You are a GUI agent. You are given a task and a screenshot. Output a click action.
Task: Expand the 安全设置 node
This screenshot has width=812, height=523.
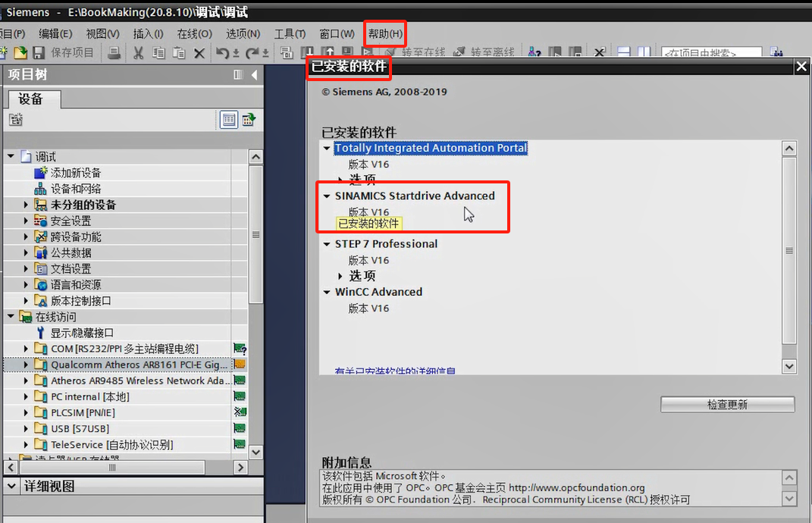26,221
